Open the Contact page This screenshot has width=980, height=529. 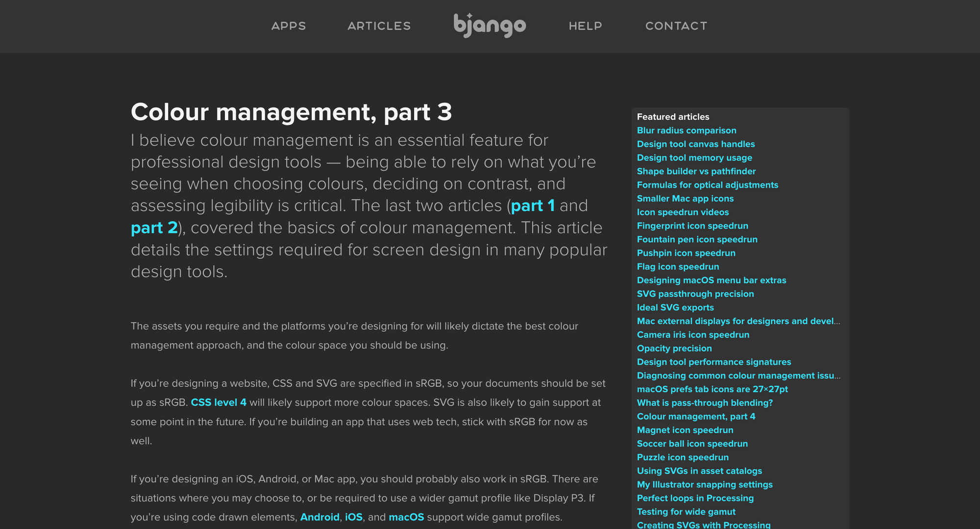pos(676,26)
